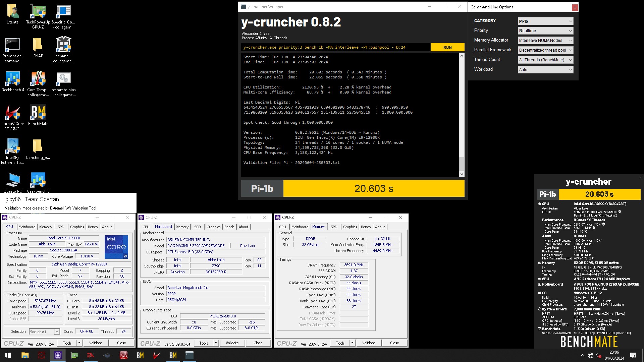Expand the Memory Allocator dropdown
The height and width of the screenshot is (362, 644).
pyautogui.click(x=545, y=41)
